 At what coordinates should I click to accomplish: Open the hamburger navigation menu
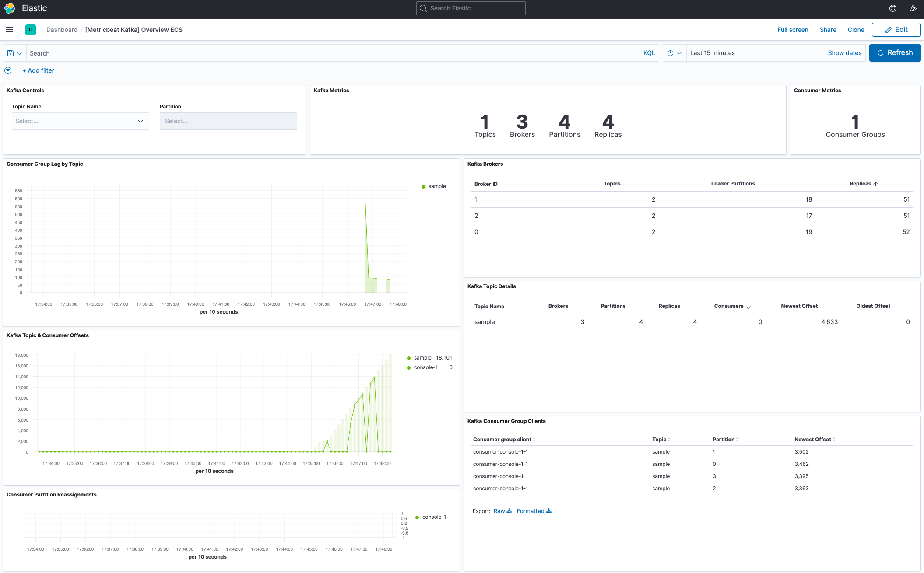coord(10,30)
